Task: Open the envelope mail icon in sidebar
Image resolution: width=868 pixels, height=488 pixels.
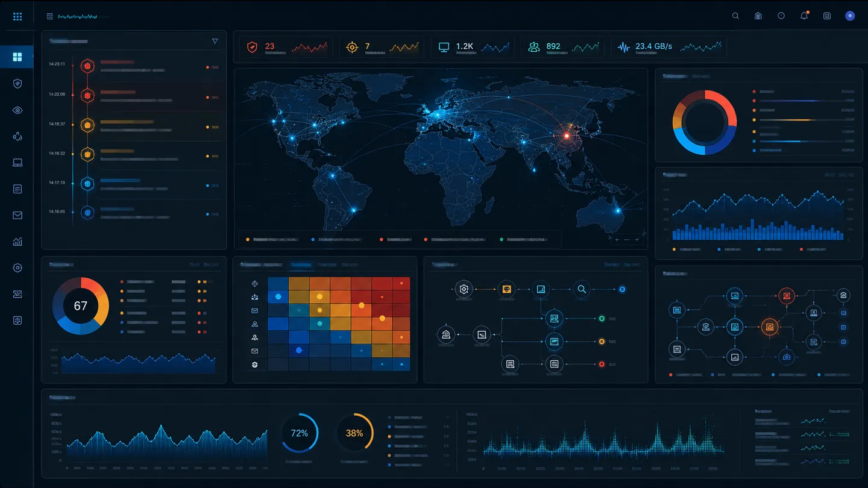Action: pyautogui.click(x=17, y=216)
